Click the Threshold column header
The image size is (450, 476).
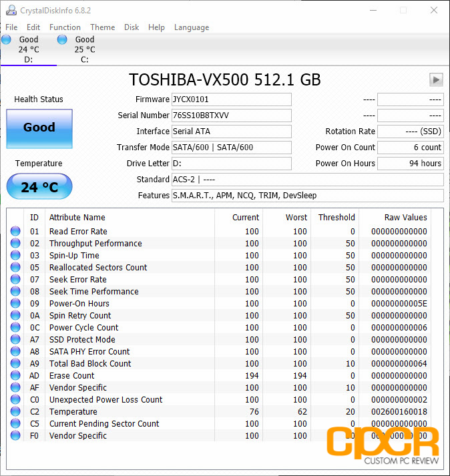click(336, 218)
